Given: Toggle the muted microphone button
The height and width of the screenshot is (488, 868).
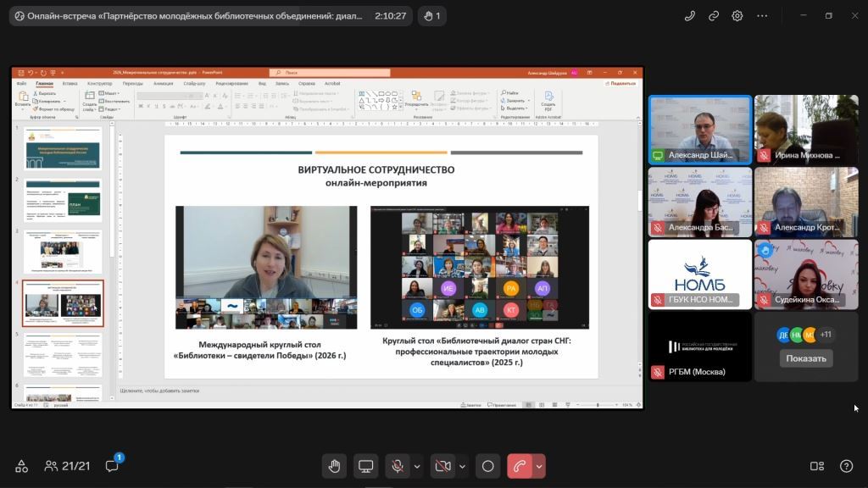Looking at the screenshot, I should pyautogui.click(x=397, y=467).
